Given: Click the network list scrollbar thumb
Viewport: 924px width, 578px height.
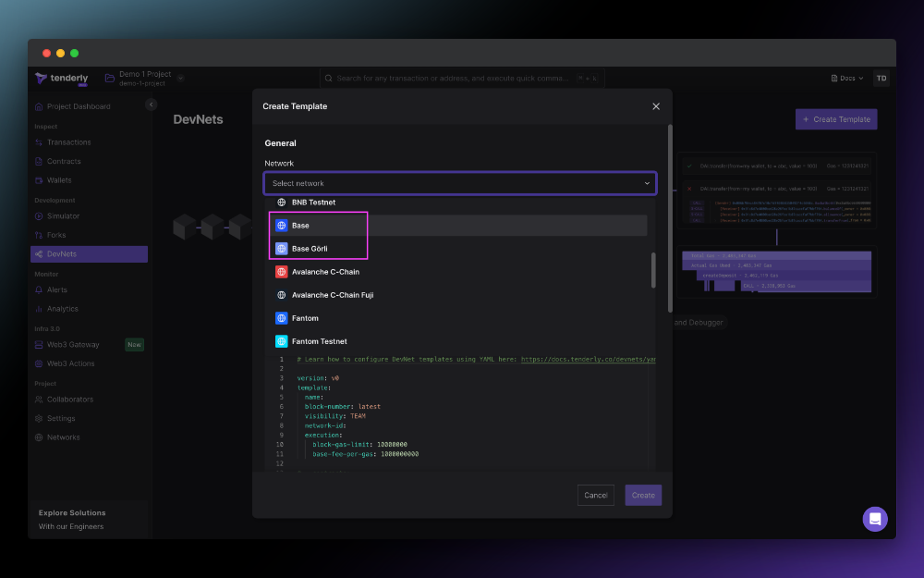Looking at the screenshot, I should (653, 270).
